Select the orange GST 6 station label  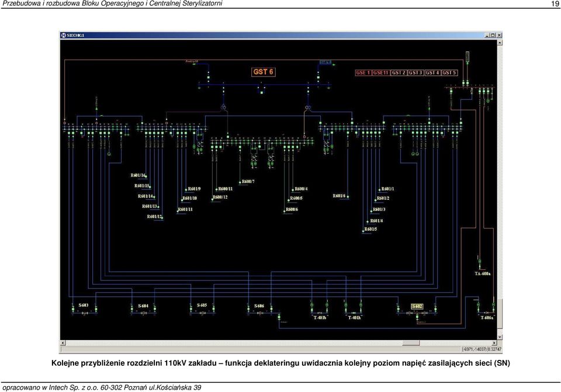[264, 72]
